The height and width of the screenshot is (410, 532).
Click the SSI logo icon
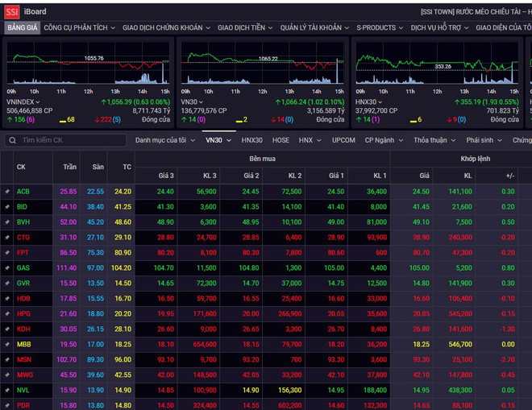pos(11,11)
